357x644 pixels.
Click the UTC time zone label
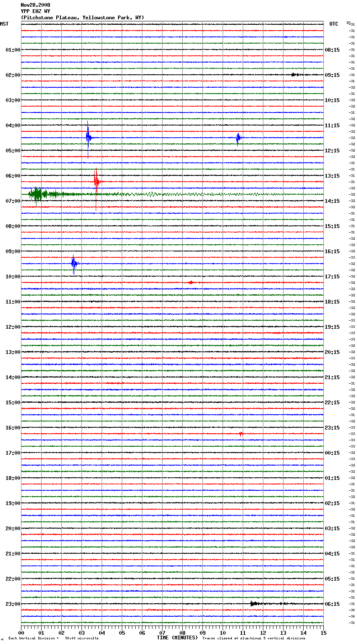334,24
